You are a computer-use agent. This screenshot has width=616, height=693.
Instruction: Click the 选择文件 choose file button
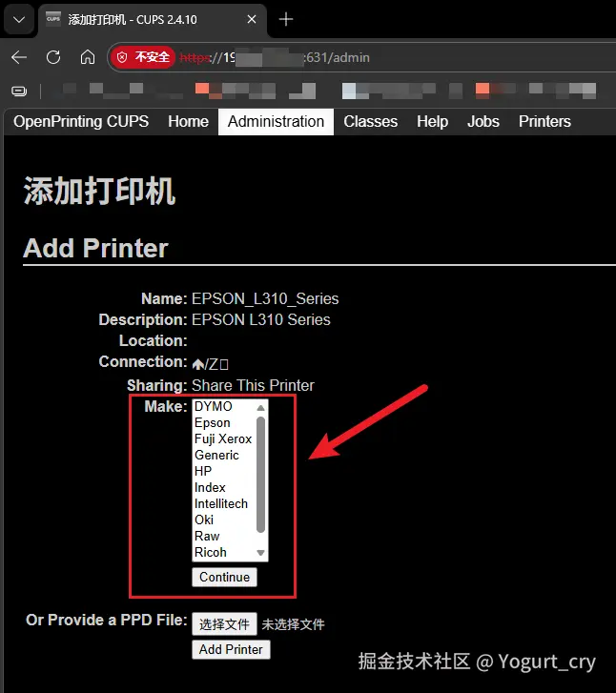(224, 624)
